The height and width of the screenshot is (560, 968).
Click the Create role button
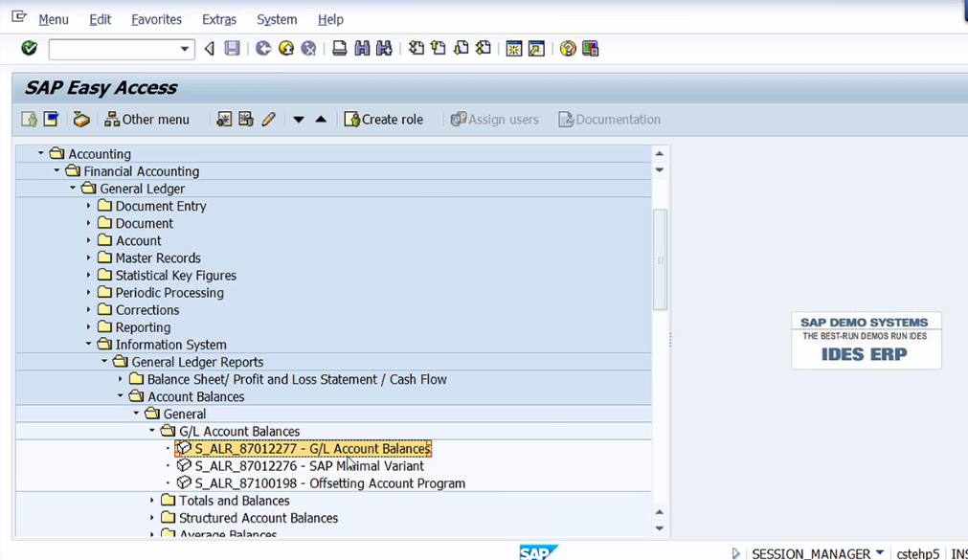[384, 119]
